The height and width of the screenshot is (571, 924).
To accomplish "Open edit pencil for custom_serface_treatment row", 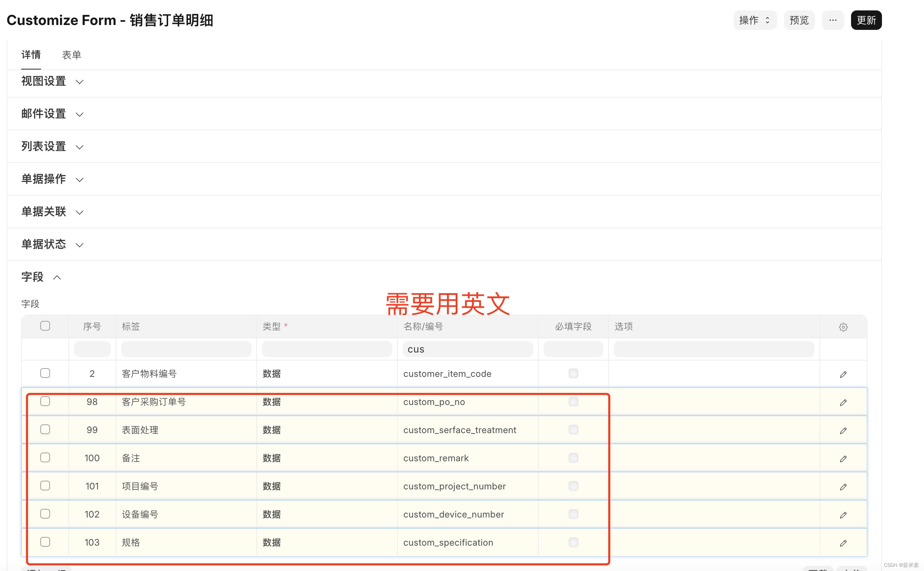I will tap(843, 431).
